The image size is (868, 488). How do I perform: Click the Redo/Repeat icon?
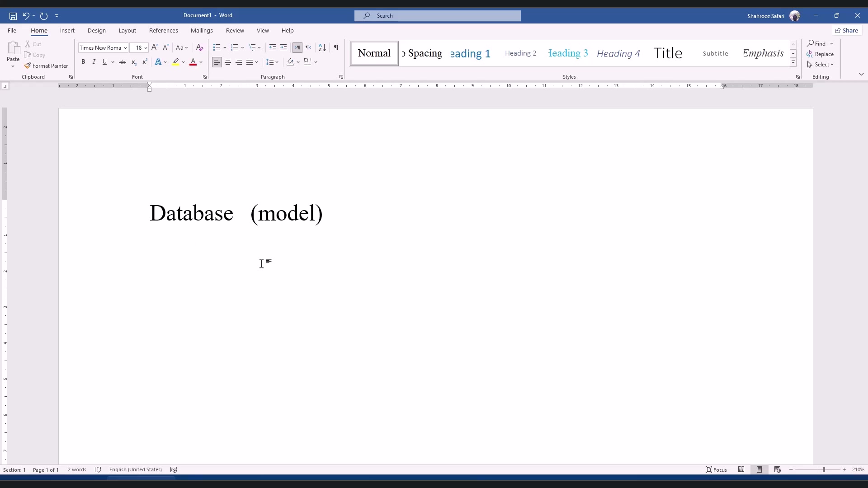click(x=44, y=16)
